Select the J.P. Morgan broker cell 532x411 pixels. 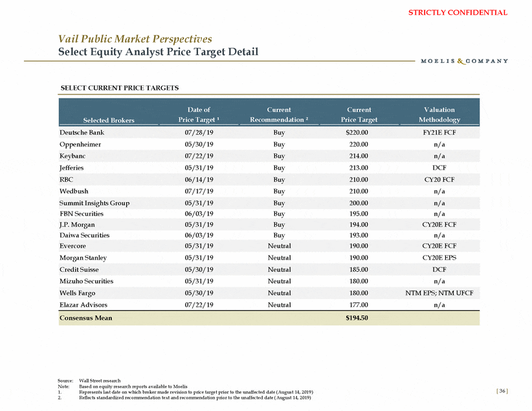(77, 225)
